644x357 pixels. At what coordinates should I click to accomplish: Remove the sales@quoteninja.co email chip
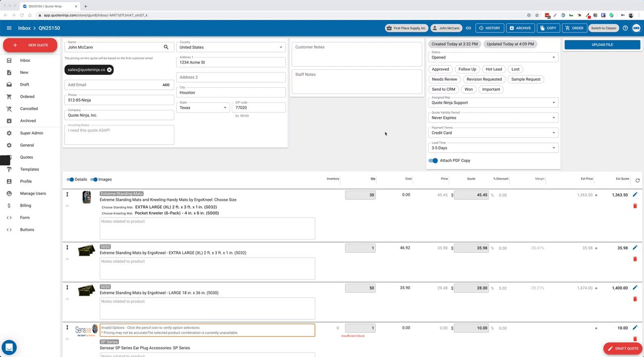(x=109, y=70)
